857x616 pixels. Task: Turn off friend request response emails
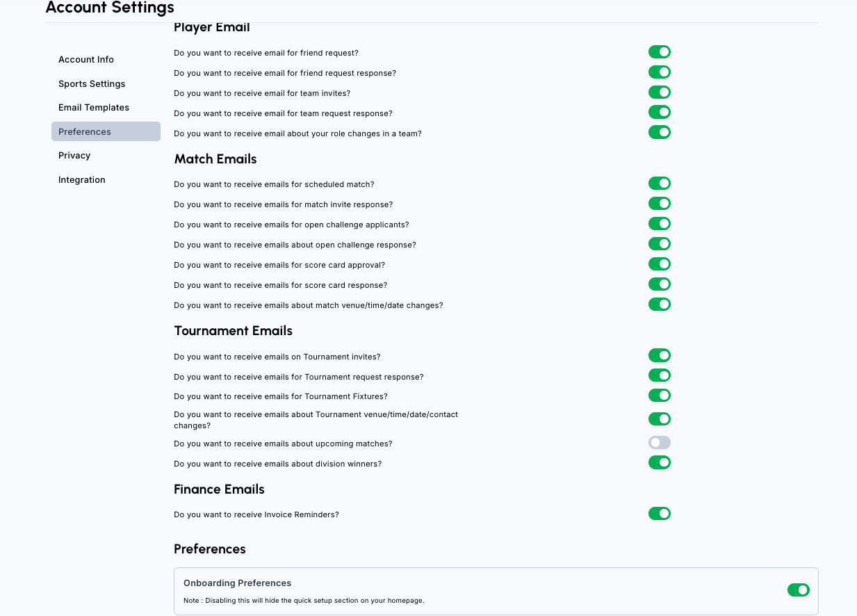(x=659, y=72)
